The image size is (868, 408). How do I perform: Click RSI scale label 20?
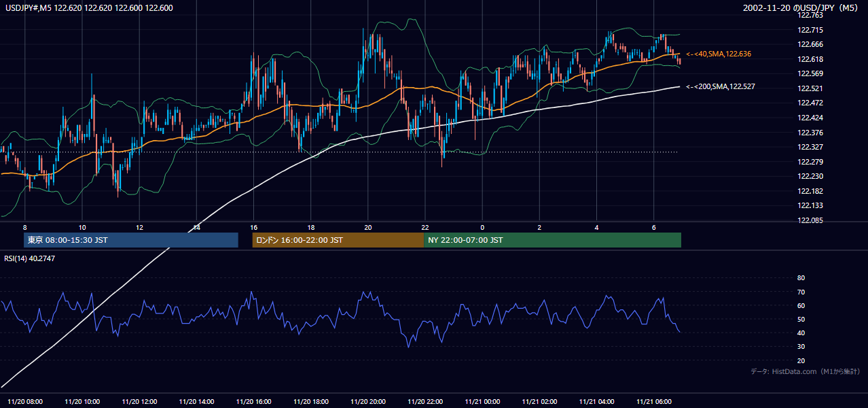pos(801,360)
